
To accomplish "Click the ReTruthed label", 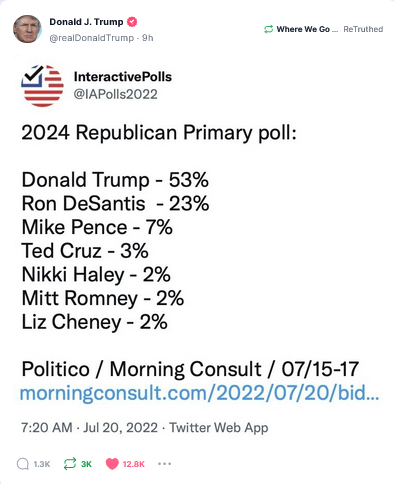I will [363, 29].
